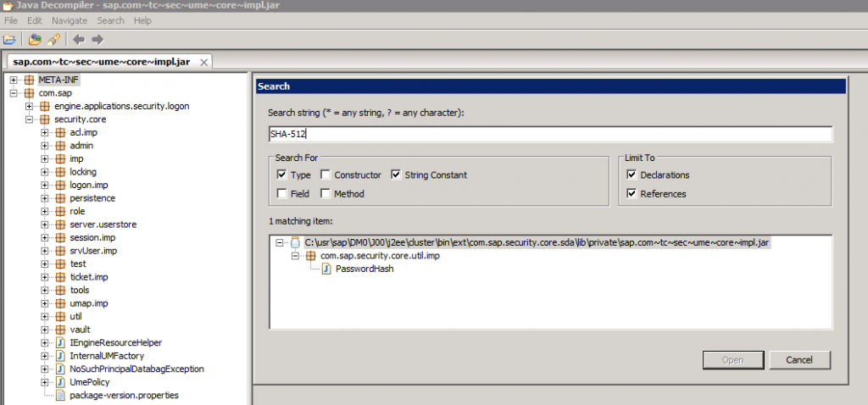Select the admin package in tree
Screen dimensions: 868x405
(x=81, y=146)
